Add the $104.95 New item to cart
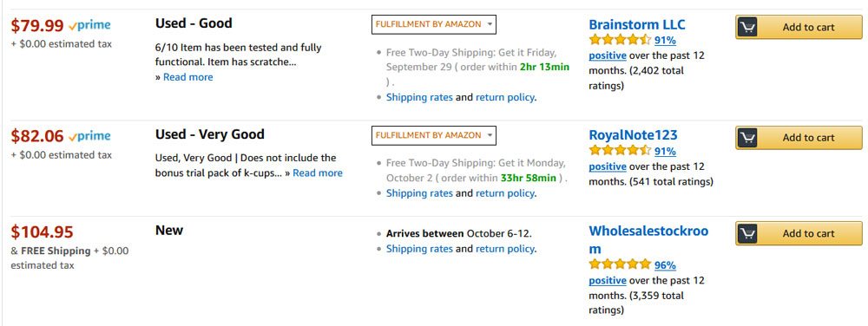The width and height of the screenshot is (868, 326). click(799, 233)
